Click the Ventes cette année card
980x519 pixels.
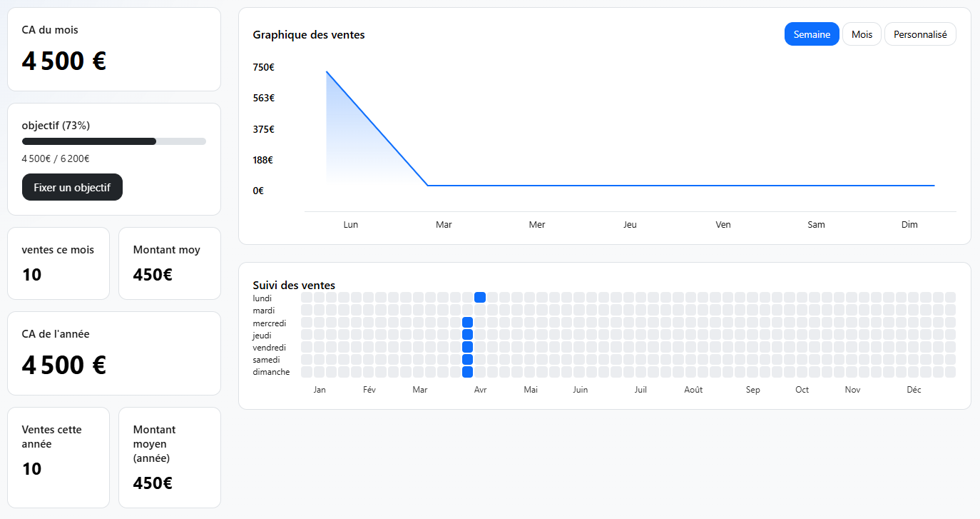(x=58, y=457)
